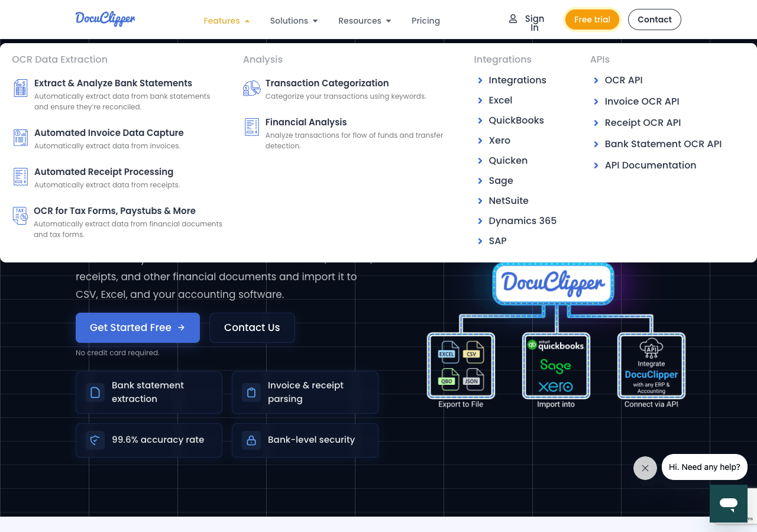Open Automated Receipt Processing

pos(103,172)
